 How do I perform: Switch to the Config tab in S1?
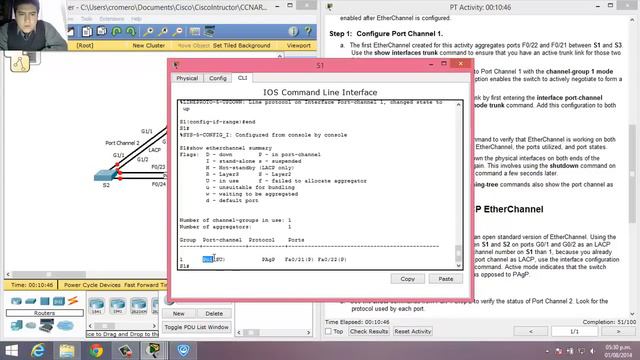point(218,78)
